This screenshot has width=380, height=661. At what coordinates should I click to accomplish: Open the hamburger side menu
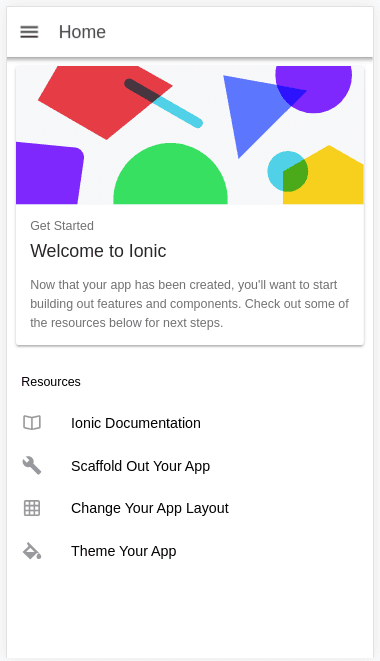click(29, 32)
